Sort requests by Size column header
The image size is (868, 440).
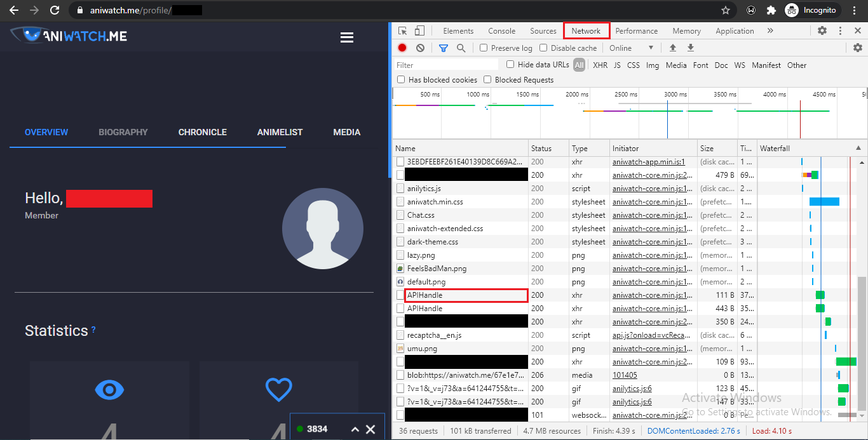coord(717,148)
